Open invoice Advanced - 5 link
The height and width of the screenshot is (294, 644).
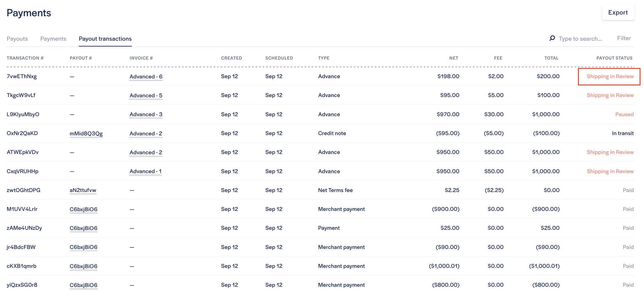[x=146, y=96]
